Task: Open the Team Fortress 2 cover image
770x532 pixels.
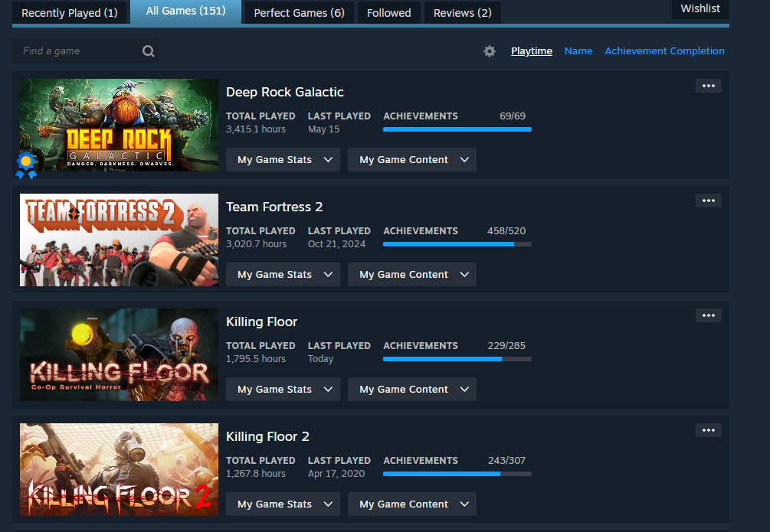Action: [x=119, y=240]
